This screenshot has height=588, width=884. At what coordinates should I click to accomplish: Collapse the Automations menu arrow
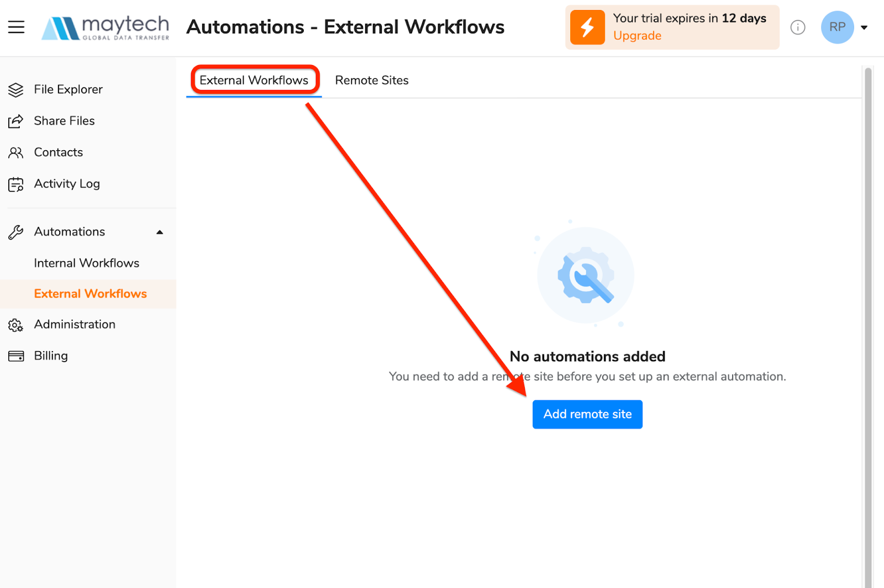(160, 232)
